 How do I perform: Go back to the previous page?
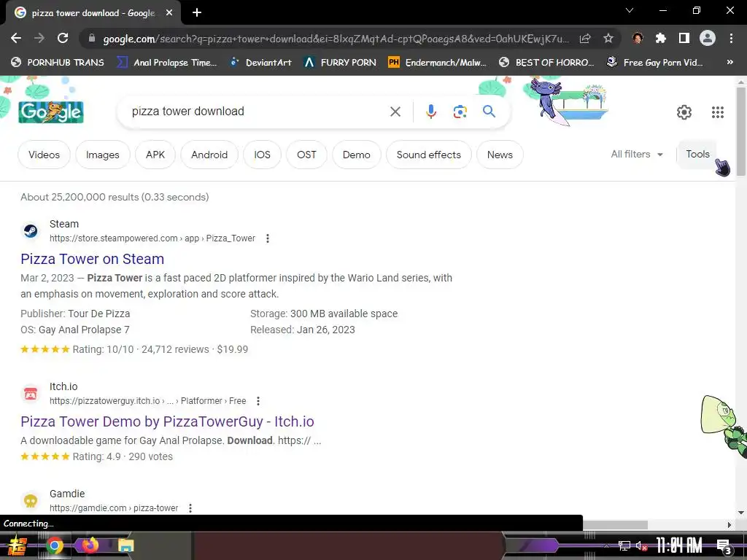(16, 38)
